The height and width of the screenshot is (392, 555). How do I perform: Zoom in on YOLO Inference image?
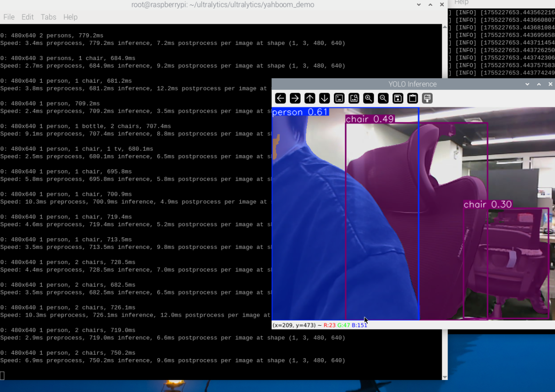point(368,98)
